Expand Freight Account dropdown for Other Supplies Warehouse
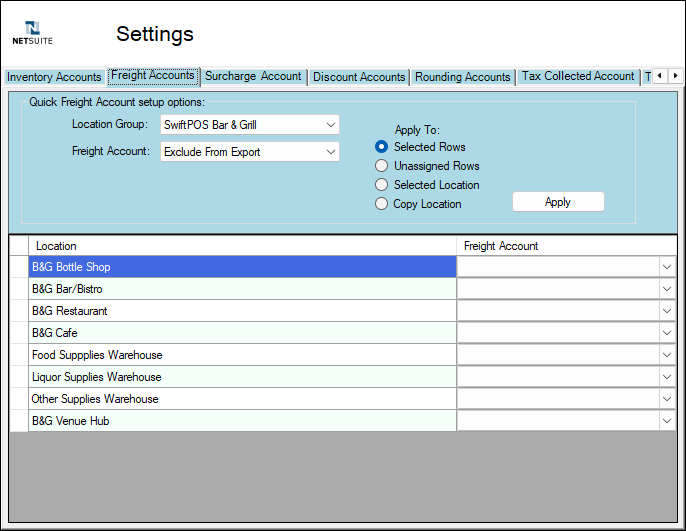The image size is (686, 531). point(667,399)
